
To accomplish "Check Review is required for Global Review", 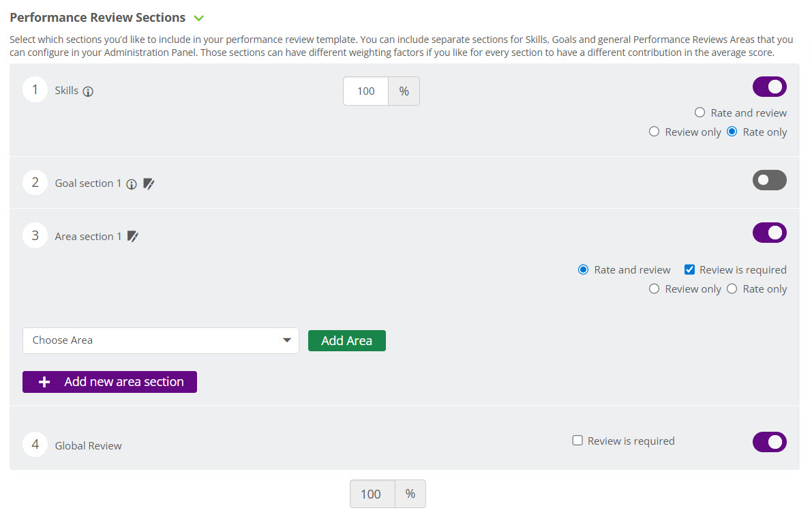I will tap(577, 441).
